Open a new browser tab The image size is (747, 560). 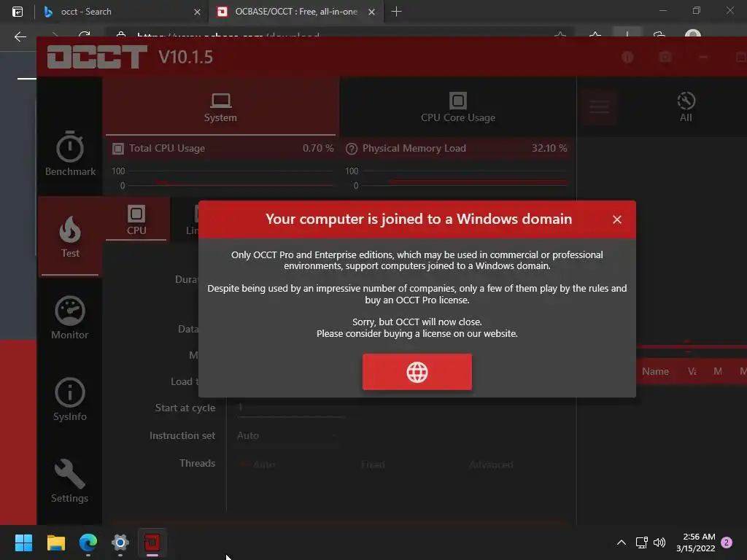pyautogui.click(x=396, y=12)
